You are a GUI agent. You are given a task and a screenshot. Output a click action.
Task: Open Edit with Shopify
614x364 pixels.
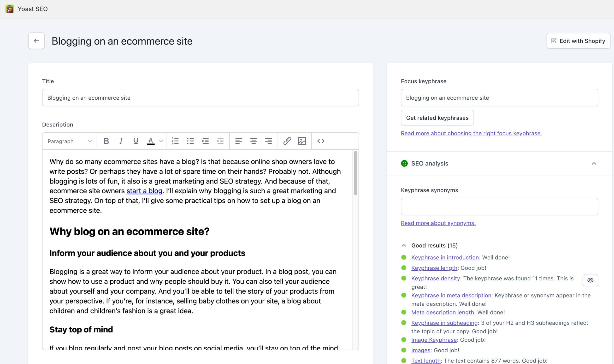pyautogui.click(x=578, y=41)
